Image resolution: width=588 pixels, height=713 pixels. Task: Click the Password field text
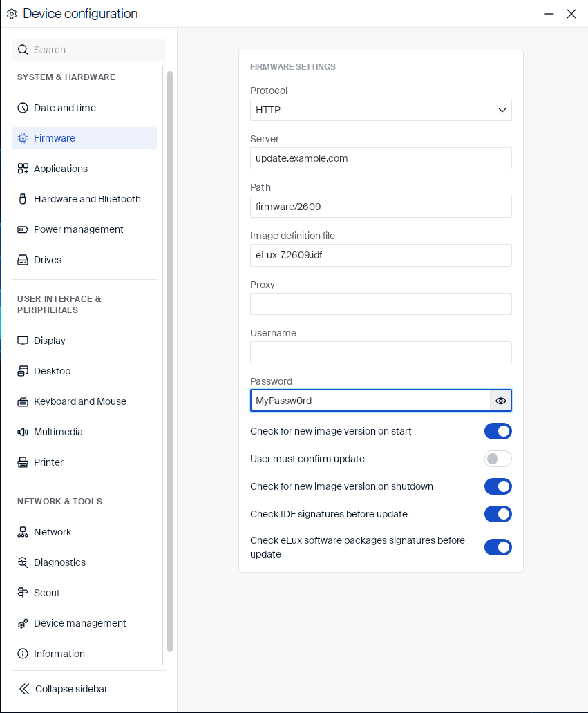[283, 401]
